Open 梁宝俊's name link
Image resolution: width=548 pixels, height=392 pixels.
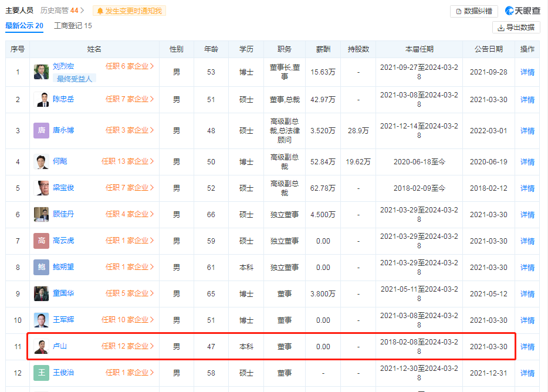pos(63,188)
